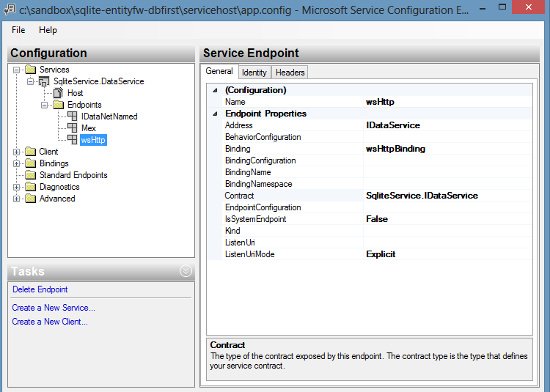Switch to the Headers tab
The image size is (550, 392).
290,73
